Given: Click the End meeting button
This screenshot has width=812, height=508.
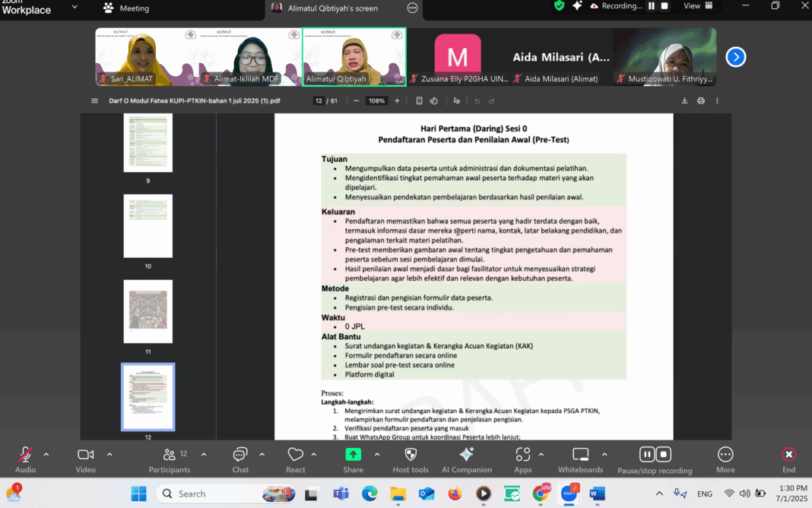Looking at the screenshot, I should click(788, 455).
